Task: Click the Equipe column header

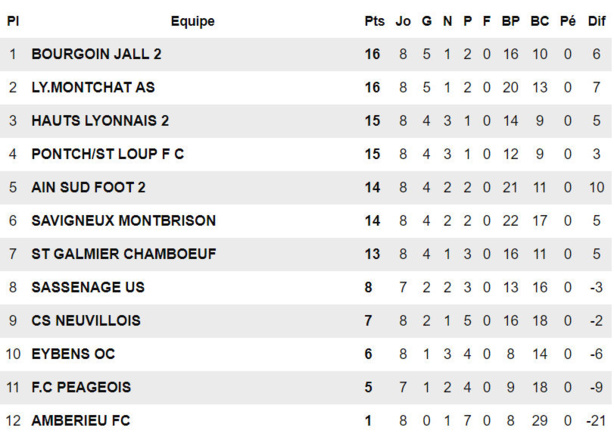Action: (x=192, y=21)
